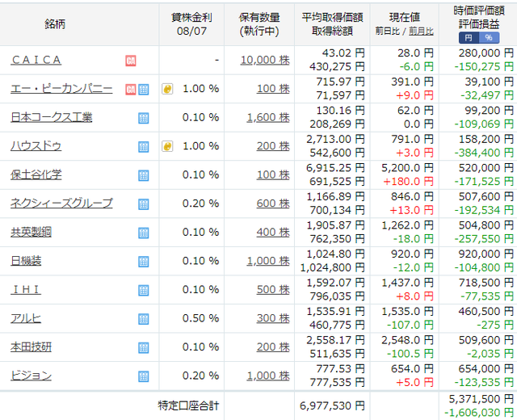Open the ハウスドゥ stock link
The width and height of the screenshot is (517, 420).
pyautogui.click(x=36, y=146)
